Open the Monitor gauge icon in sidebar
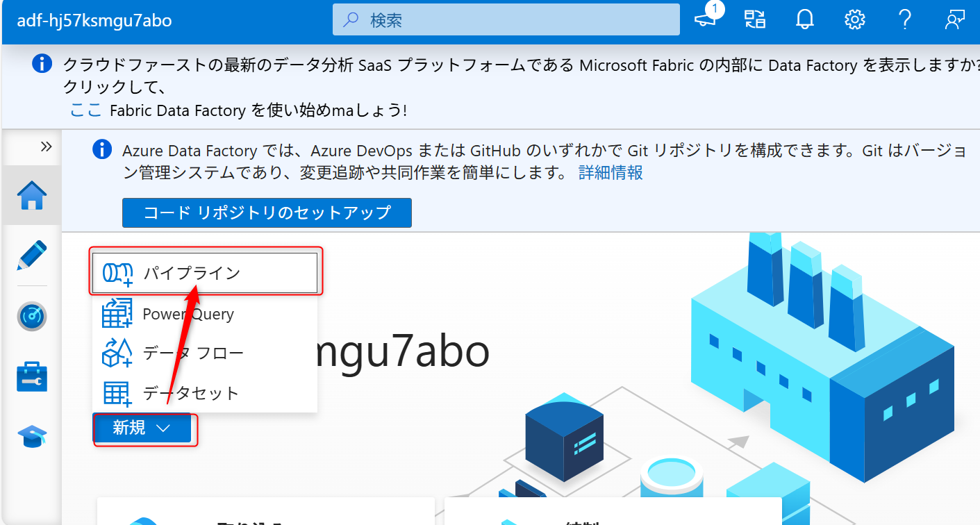The width and height of the screenshot is (980, 525). click(x=31, y=316)
